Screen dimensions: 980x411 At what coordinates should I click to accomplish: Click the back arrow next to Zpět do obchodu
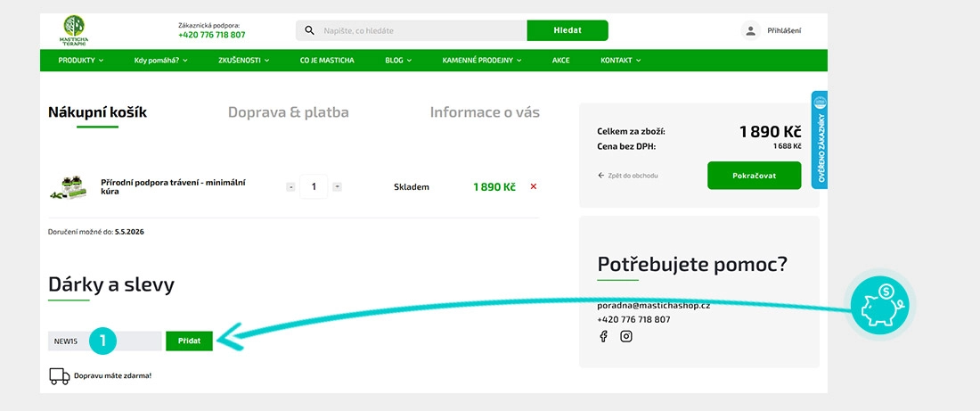click(601, 175)
